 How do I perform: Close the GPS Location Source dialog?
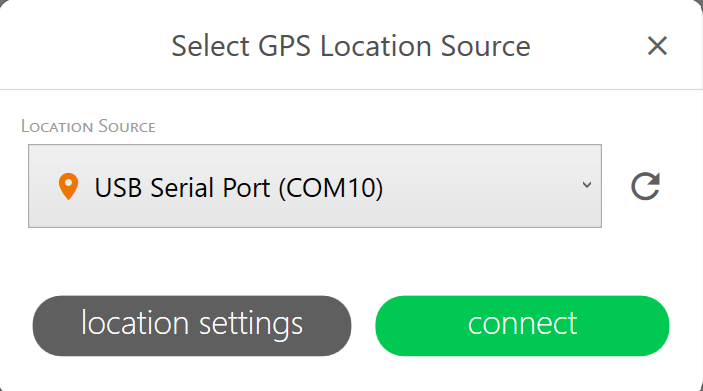[x=657, y=46]
